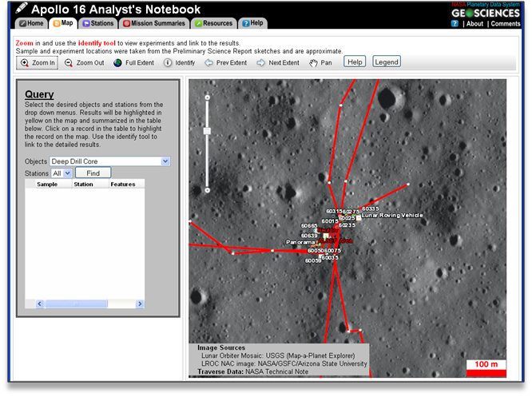Show the map Legend
Image resolution: width=532 pixels, height=397 pixels.
[387, 62]
